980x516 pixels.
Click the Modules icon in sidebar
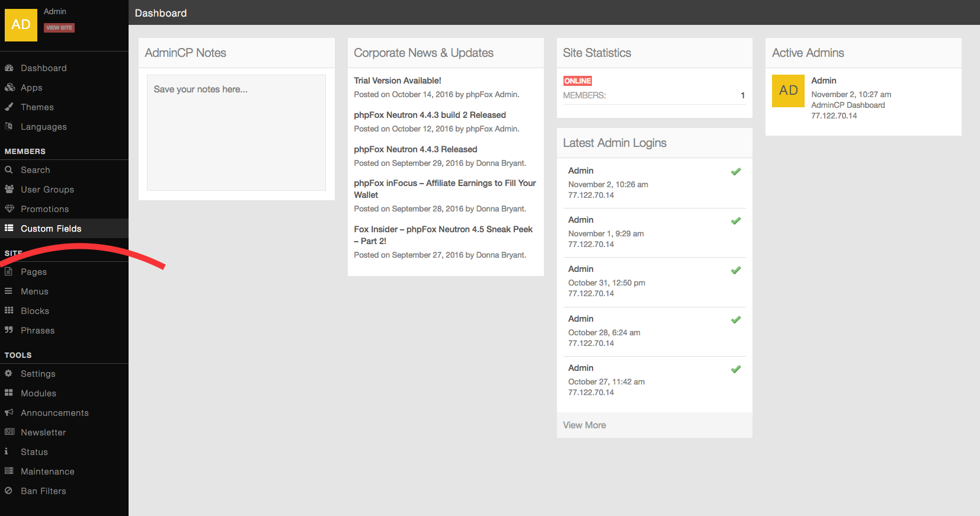click(9, 393)
